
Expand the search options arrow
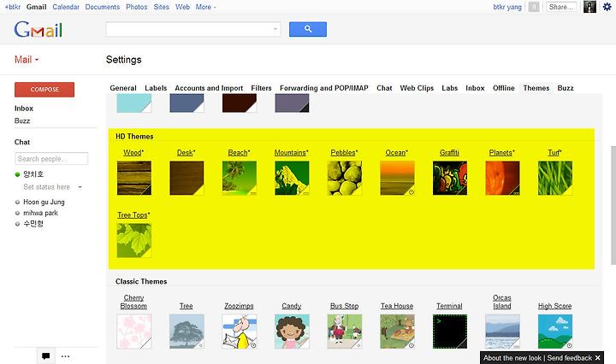point(275,29)
